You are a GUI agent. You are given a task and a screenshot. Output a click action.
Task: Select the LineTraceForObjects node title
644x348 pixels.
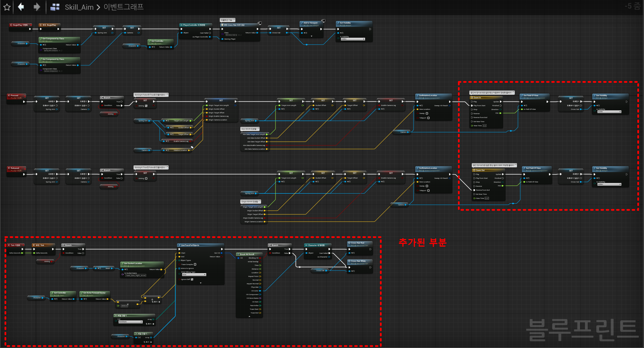190,245
